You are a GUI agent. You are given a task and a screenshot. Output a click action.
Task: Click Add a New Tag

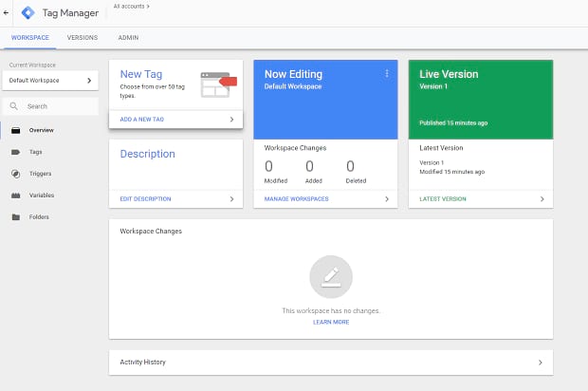click(x=144, y=120)
